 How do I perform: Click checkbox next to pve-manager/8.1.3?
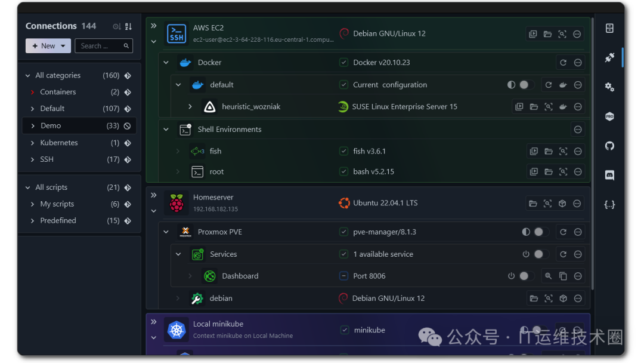point(344,232)
